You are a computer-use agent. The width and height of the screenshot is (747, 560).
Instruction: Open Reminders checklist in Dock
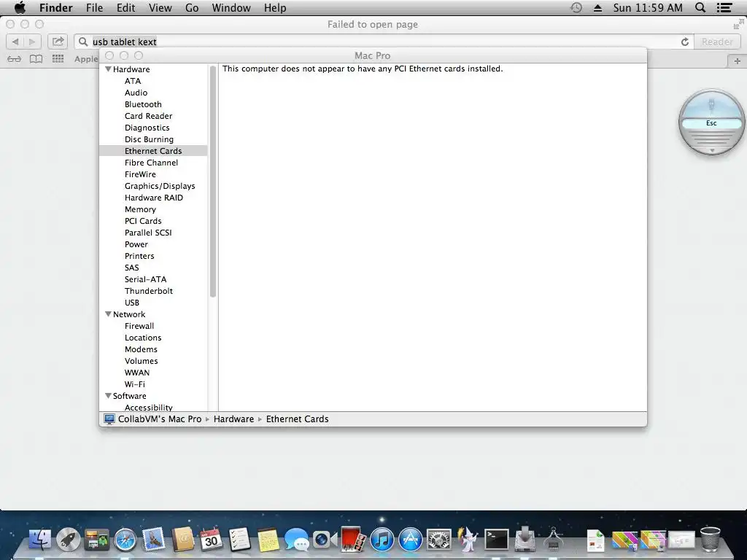(x=239, y=540)
